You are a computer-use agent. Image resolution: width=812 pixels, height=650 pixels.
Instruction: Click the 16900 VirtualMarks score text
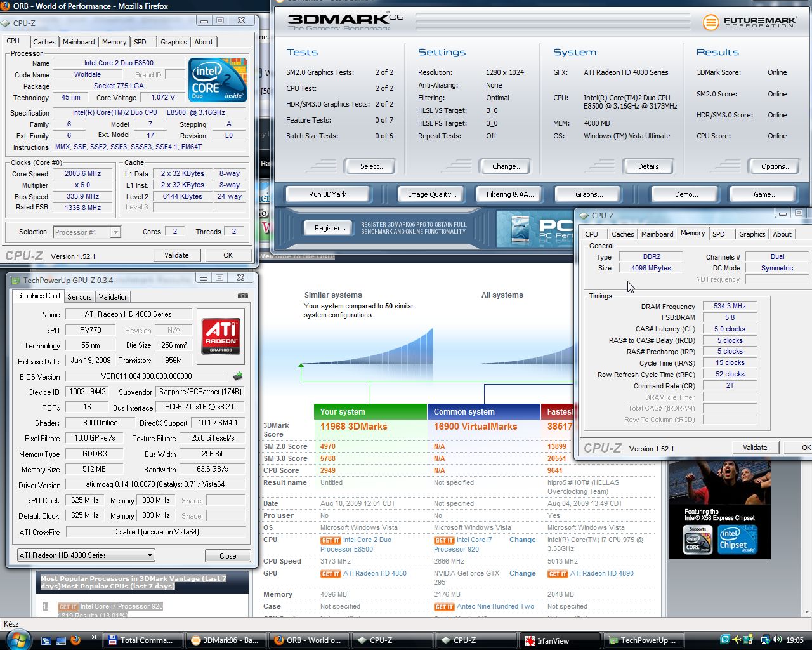pos(475,427)
